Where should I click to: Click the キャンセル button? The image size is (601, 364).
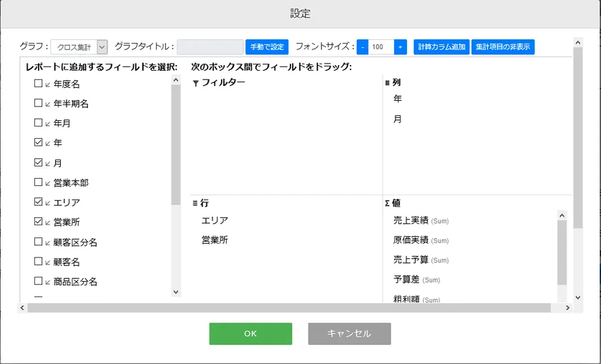[349, 334]
